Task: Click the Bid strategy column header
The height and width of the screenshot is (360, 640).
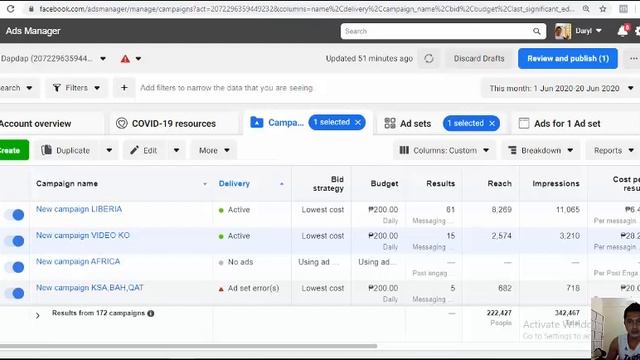Action: pos(328,184)
